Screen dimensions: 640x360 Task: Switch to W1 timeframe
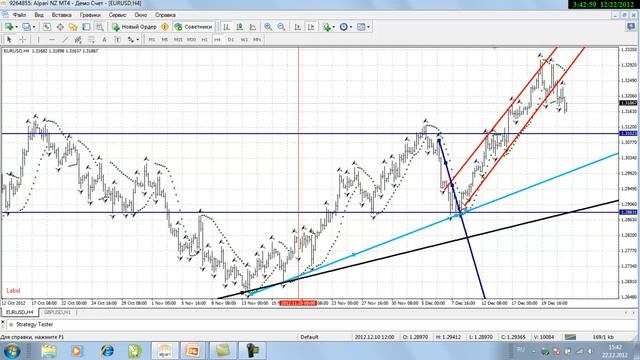click(x=244, y=40)
